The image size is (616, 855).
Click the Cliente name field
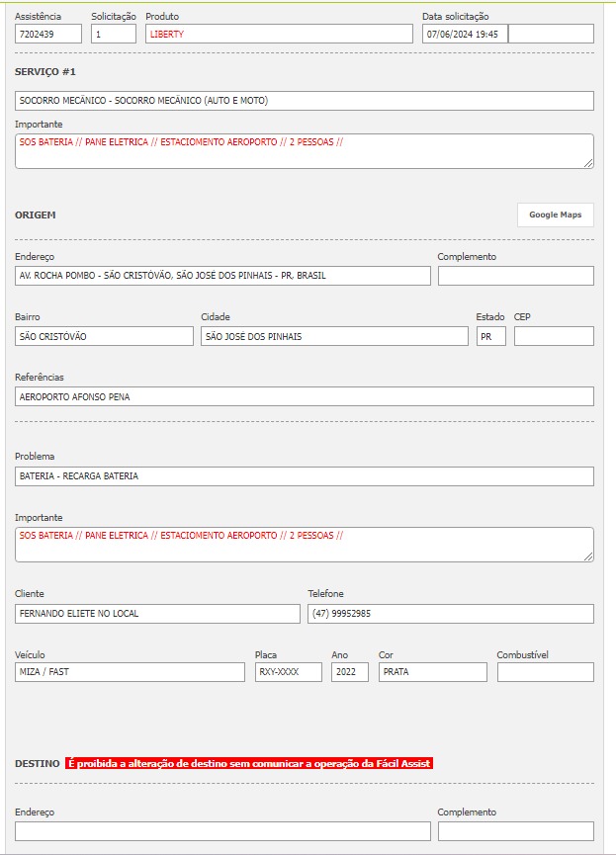157,614
